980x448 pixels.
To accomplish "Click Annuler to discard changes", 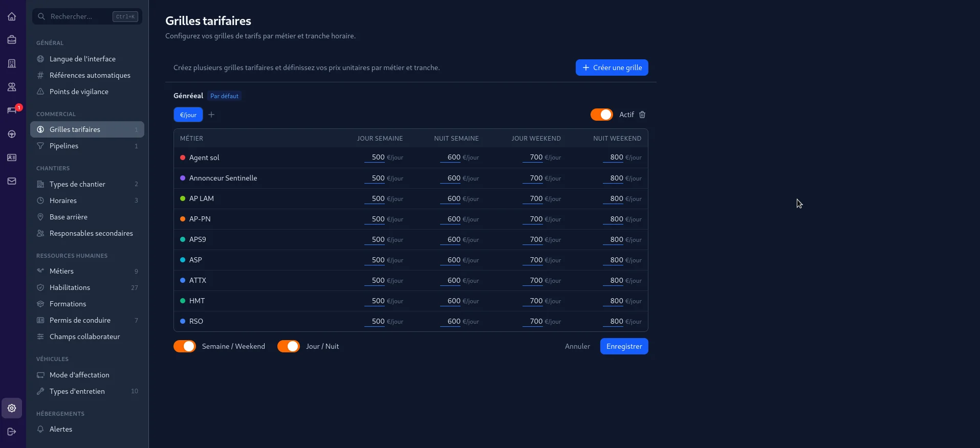I will [x=577, y=346].
